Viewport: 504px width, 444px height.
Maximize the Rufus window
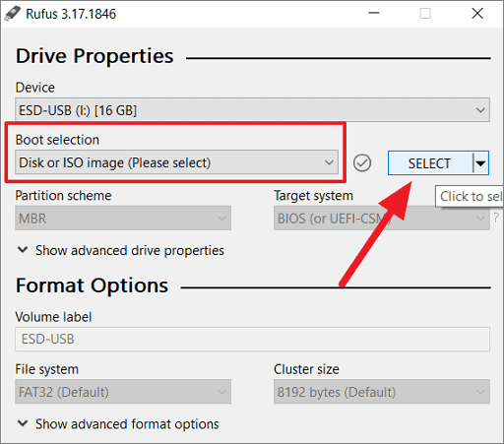pos(425,14)
